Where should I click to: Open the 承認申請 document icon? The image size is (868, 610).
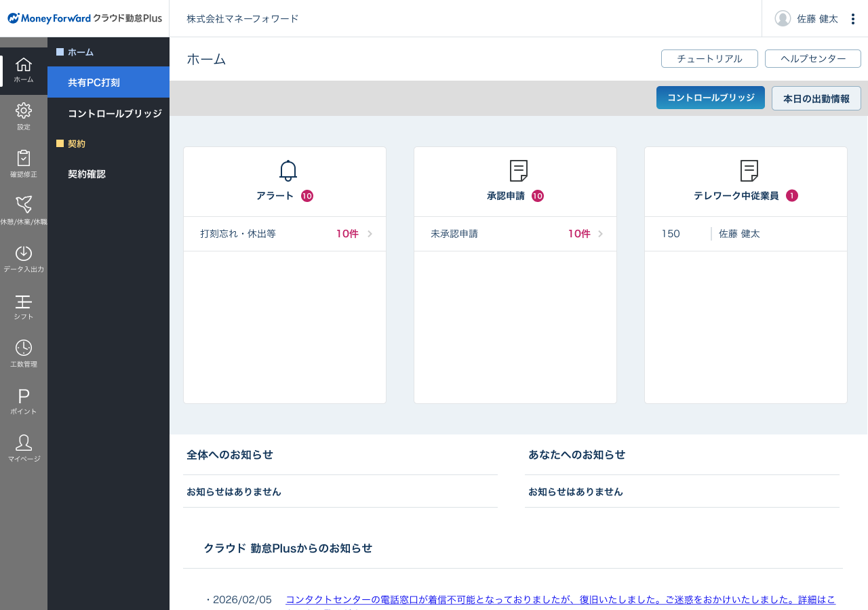pos(519,170)
